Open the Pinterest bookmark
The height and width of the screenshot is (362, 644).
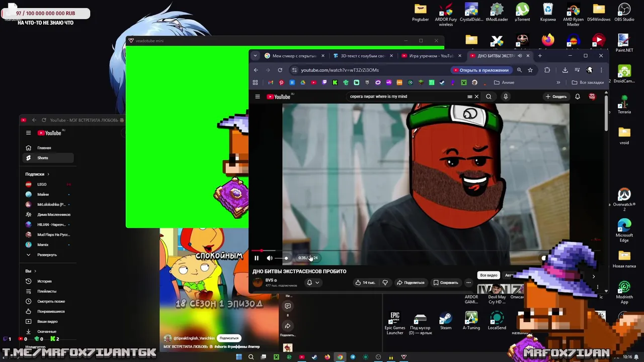click(x=281, y=82)
